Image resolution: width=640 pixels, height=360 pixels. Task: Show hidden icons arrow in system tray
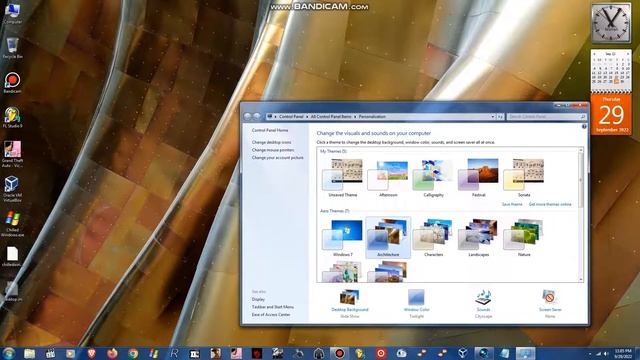[590, 354]
